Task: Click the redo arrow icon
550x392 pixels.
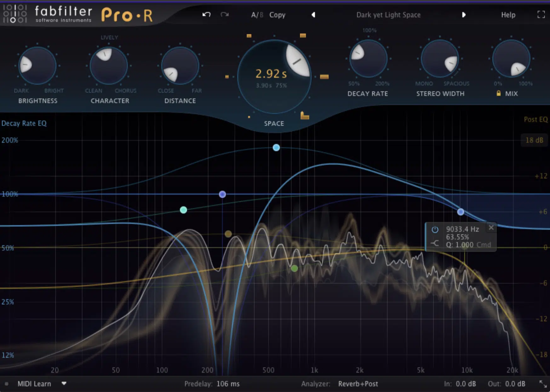Action: coord(225,14)
